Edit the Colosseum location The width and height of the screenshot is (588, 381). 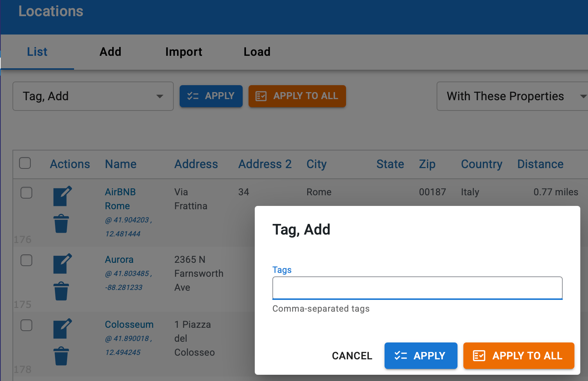pos(62,329)
